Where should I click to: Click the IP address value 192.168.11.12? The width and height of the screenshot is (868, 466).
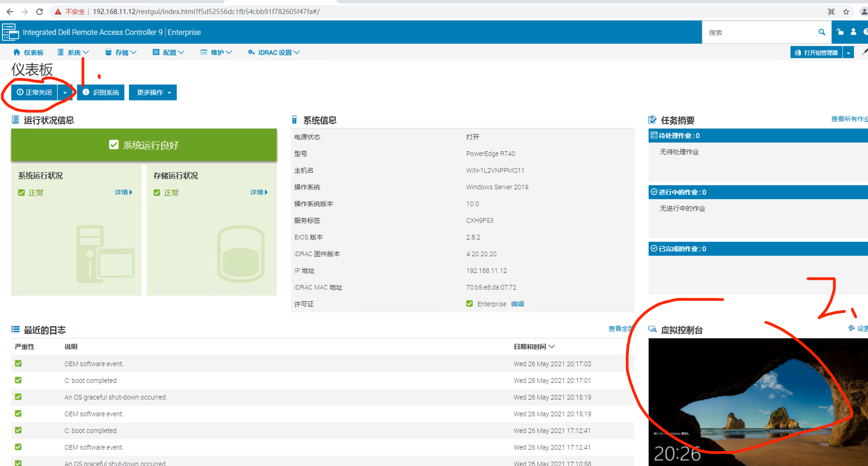(x=486, y=271)
